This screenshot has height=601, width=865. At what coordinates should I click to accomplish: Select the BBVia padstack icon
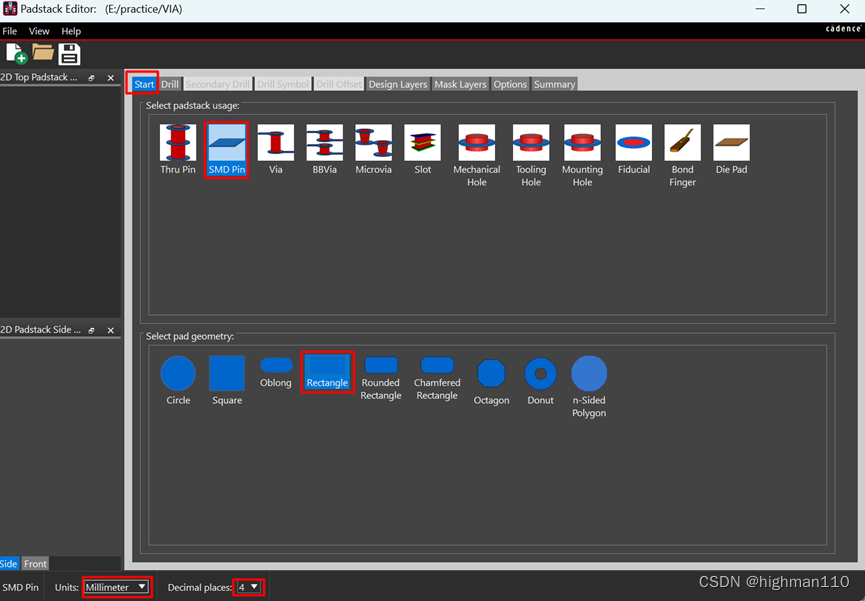325,144
